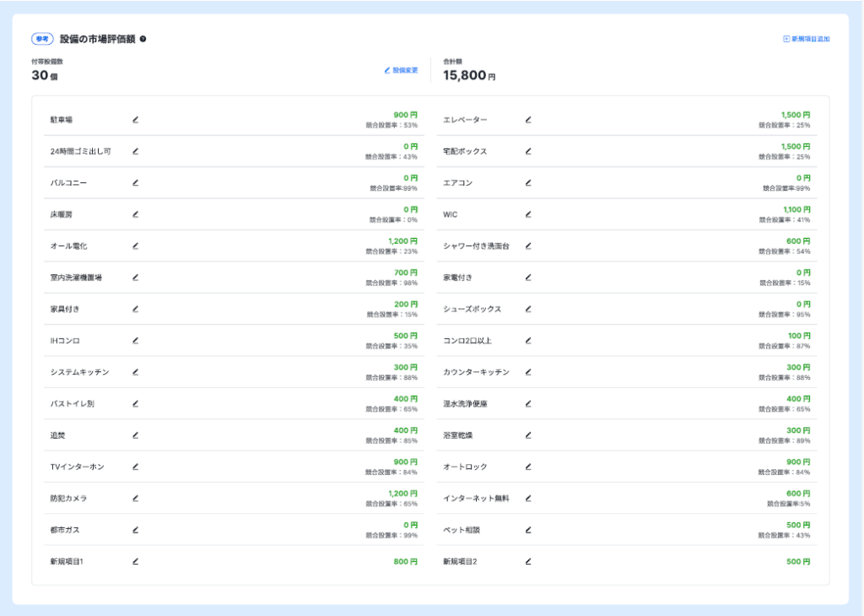Click the 合計額 15,800 円 total
Screen dimensions: 864x616
469,75
